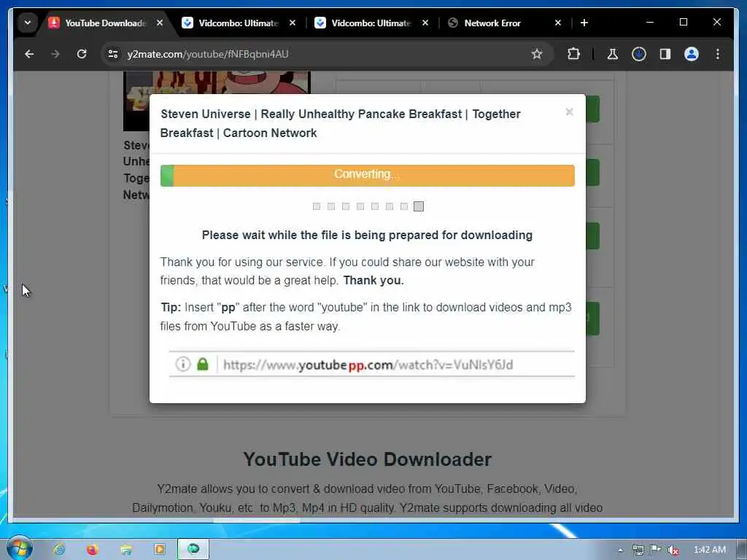Image resolution: width=747 pixels, height=560 pixels.
Task: Open the Action Center flag icon
Action: point(656,550)
